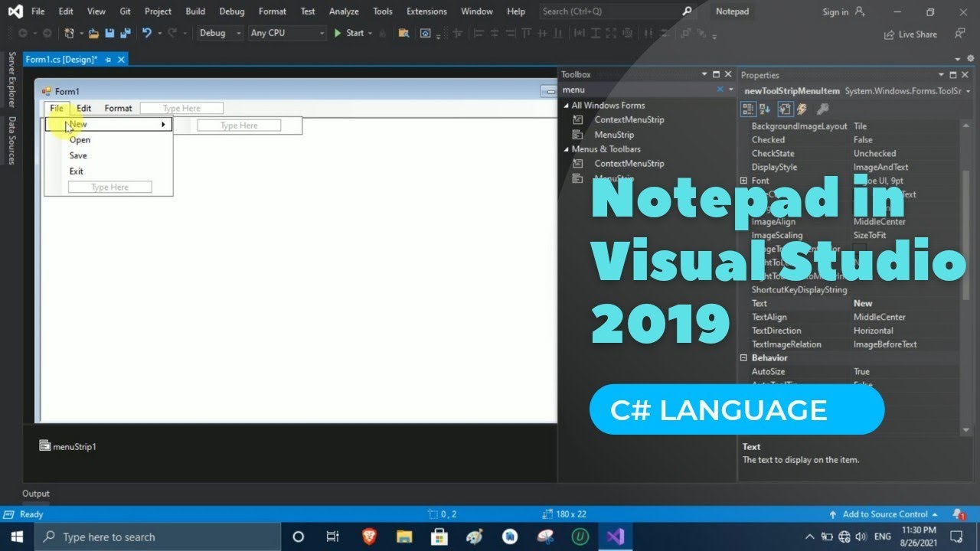Open the Properties window options dropdown

[x=942, y=75]
